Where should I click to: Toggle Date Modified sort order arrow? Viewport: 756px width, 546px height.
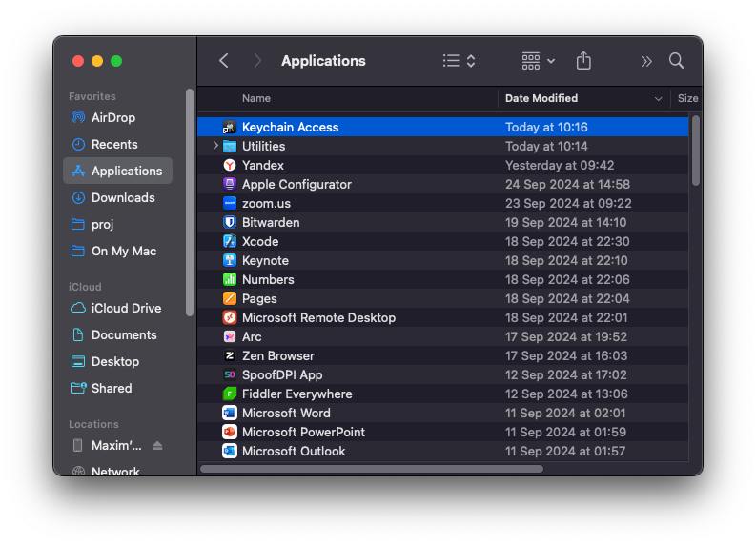pyautogui.click(x=658, y=99)
